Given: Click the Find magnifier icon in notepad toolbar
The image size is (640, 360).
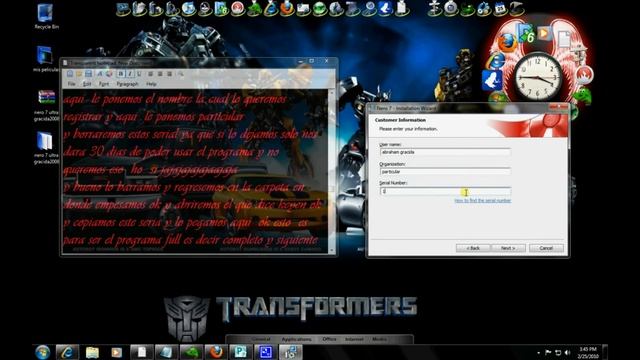Looking at the screenshot, I should pyautogui.click(x=180, y=74).
